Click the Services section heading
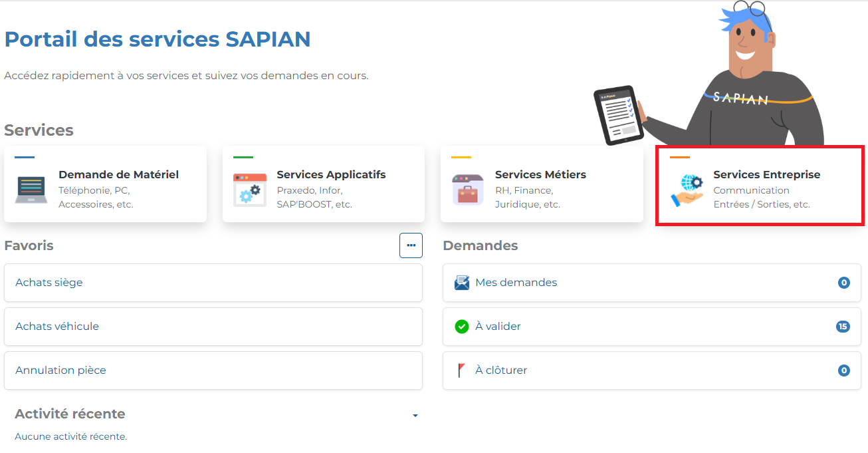 pyautogui.click(x=39, y=130)
